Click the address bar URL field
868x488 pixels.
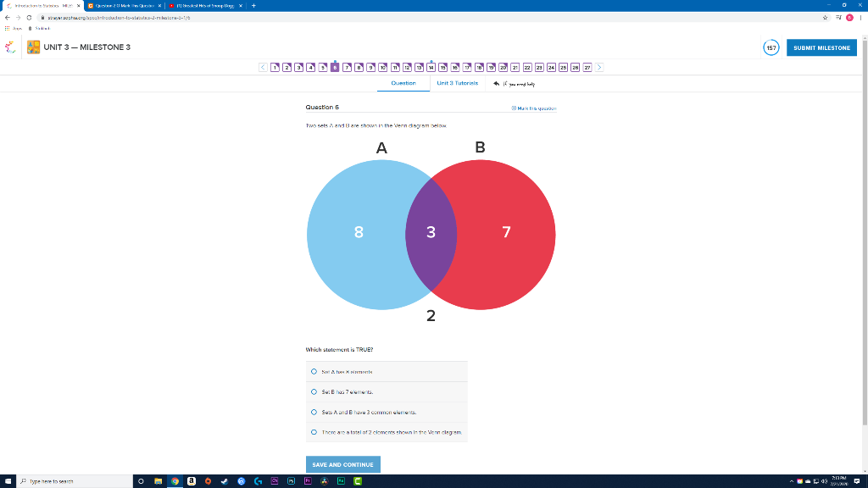click(431, 18)
